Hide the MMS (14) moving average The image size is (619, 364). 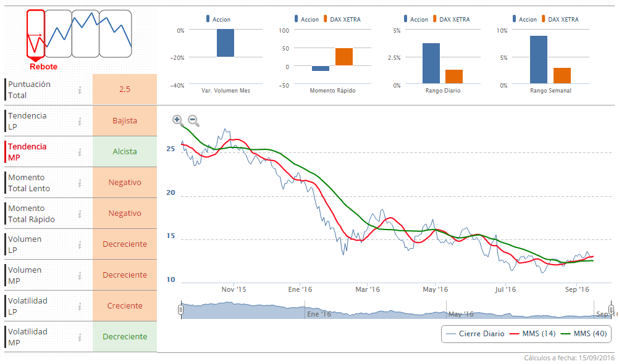pos(532,334)
